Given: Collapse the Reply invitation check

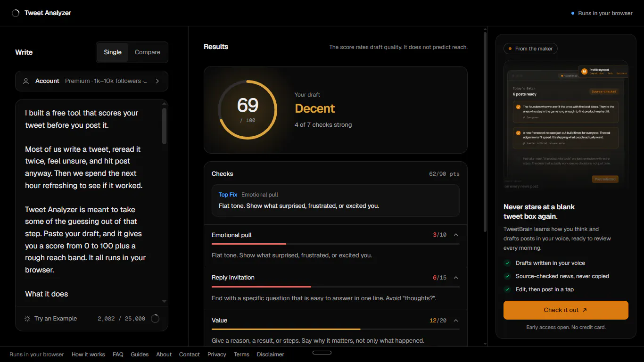Looking at the screenshot, I should point(456,278).
